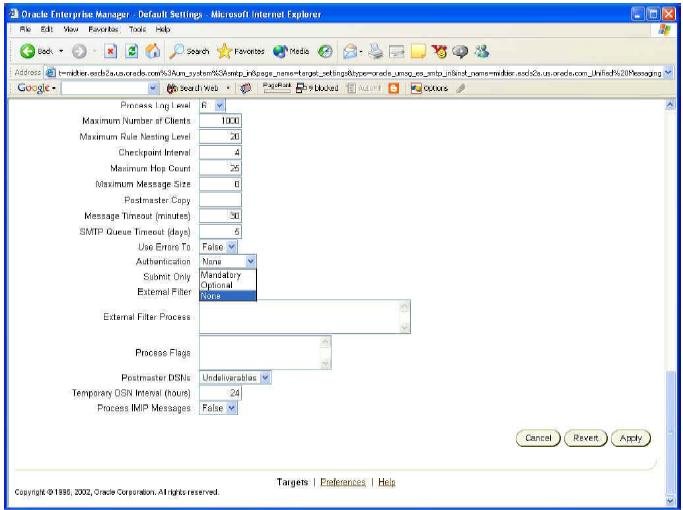
Task: Click the Cancel button
Action: tap(538, 438)
